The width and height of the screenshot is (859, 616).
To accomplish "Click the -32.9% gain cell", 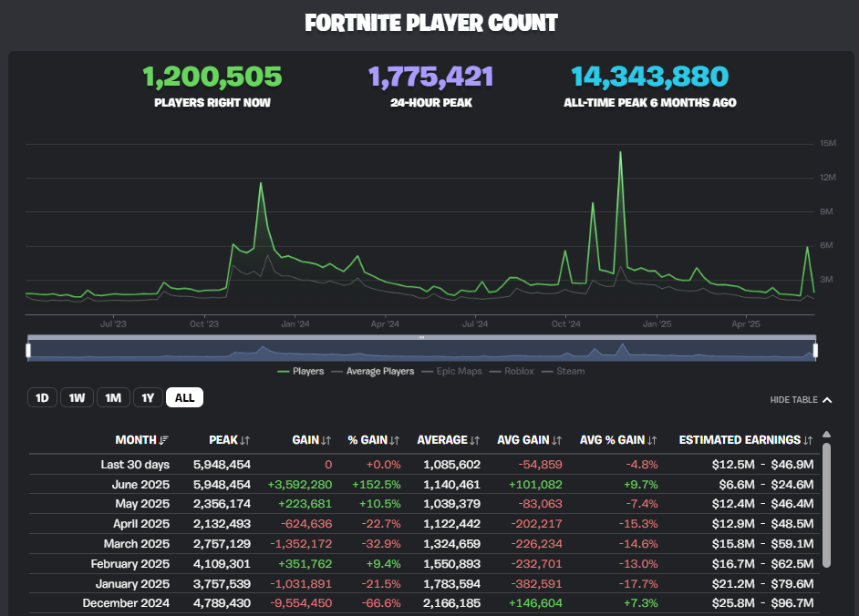I will coord(381,544).
